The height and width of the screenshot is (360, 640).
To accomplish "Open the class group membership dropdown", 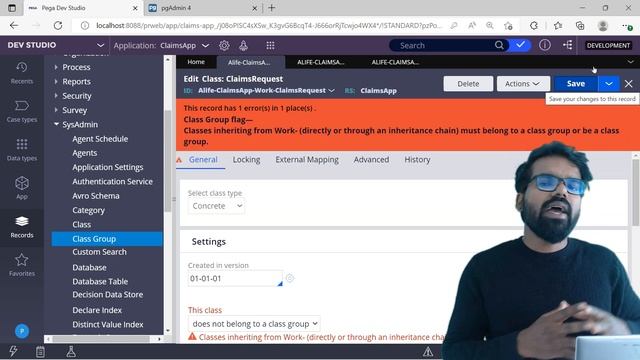I will [x=254, y=324].
